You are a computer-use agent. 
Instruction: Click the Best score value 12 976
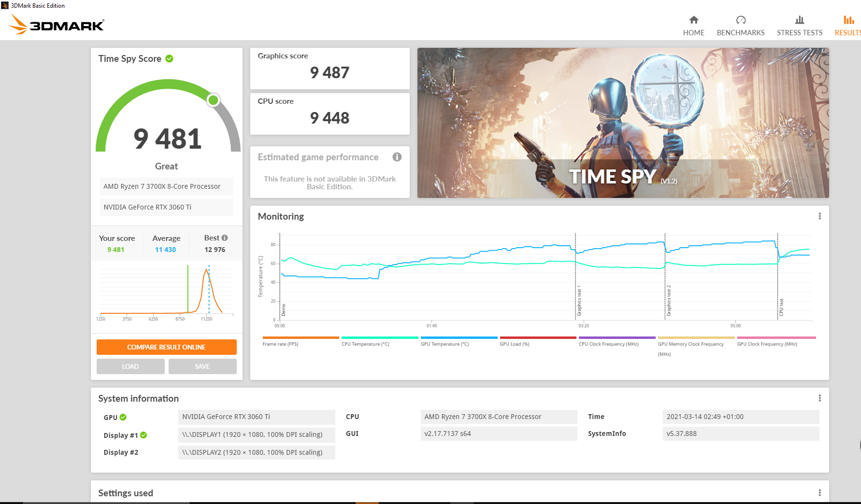tap(215, 250)
